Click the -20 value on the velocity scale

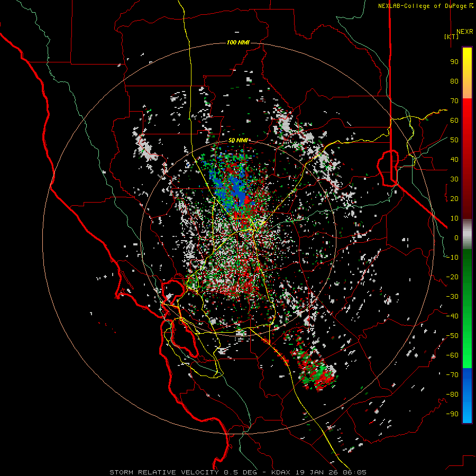point(452,277)
